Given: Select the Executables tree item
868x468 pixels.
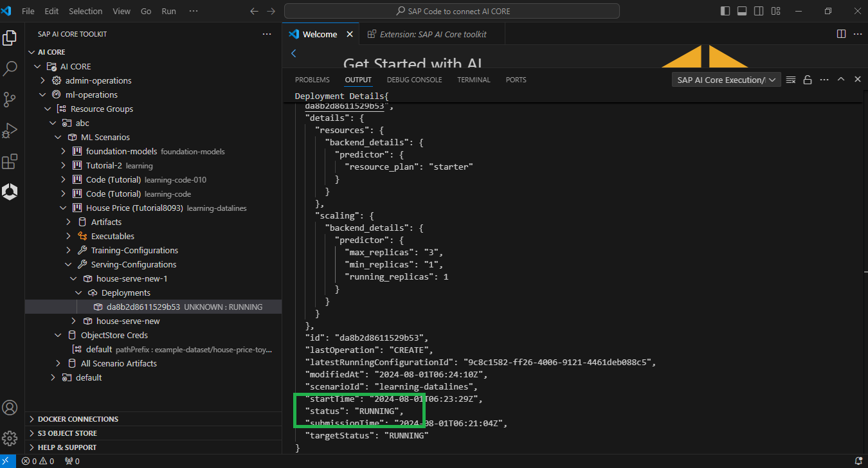Looking at the screenshot, I should click(x=153, y=236).
